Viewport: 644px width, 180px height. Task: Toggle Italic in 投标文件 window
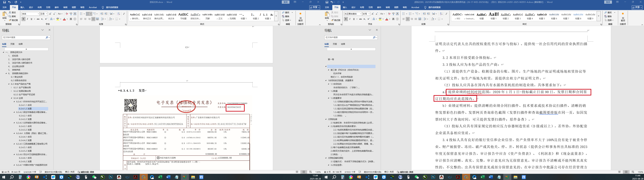pyautogui.click(x=28, y=19)
